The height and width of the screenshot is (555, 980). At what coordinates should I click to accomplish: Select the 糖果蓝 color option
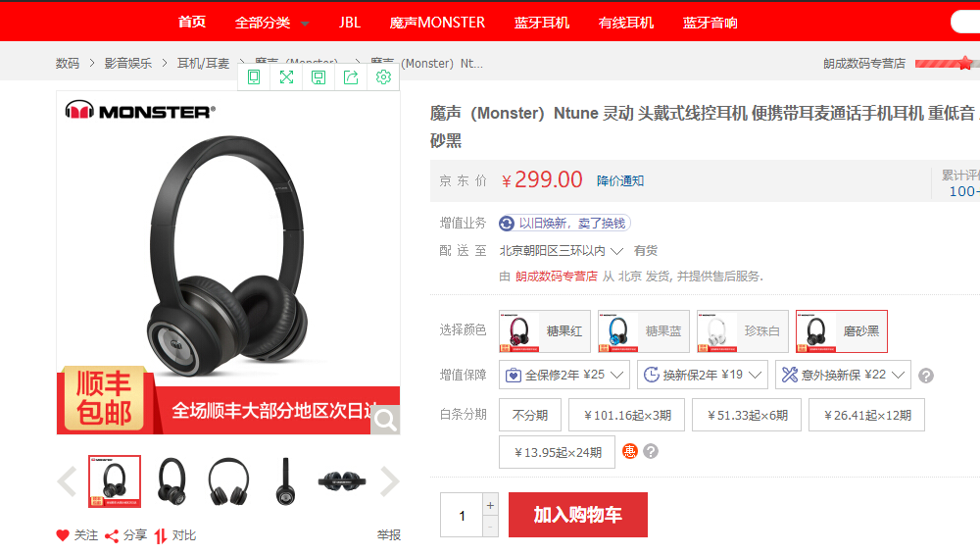click(x=643, y=331)
